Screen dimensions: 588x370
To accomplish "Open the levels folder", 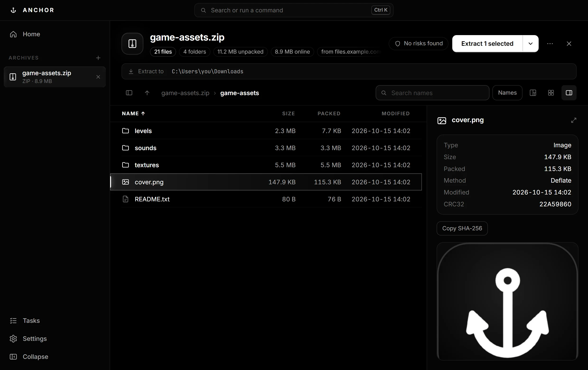I will click(x=266, y=131).
